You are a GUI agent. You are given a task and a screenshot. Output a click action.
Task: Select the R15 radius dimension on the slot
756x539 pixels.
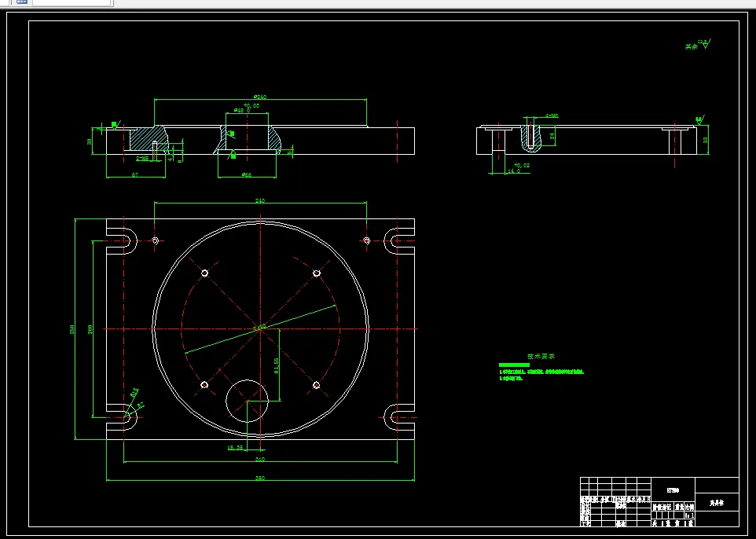(x=134, y=392)
